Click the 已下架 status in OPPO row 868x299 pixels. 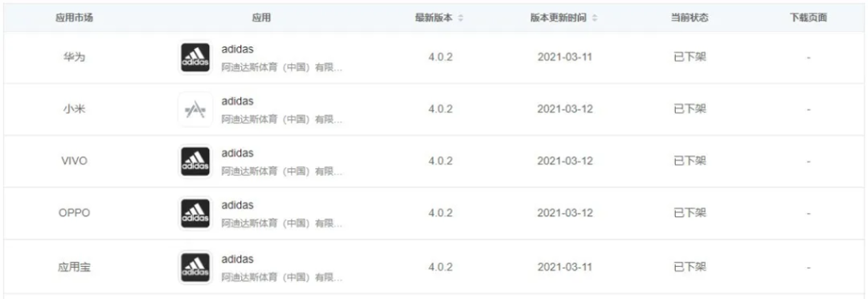(x=690, y=213)
